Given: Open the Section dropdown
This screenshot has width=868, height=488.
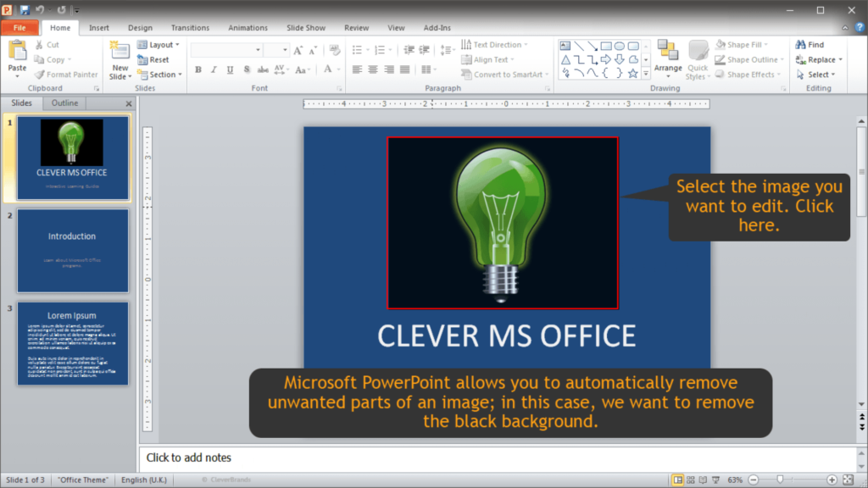Looking at the screenshot, I should coord(160,75).
